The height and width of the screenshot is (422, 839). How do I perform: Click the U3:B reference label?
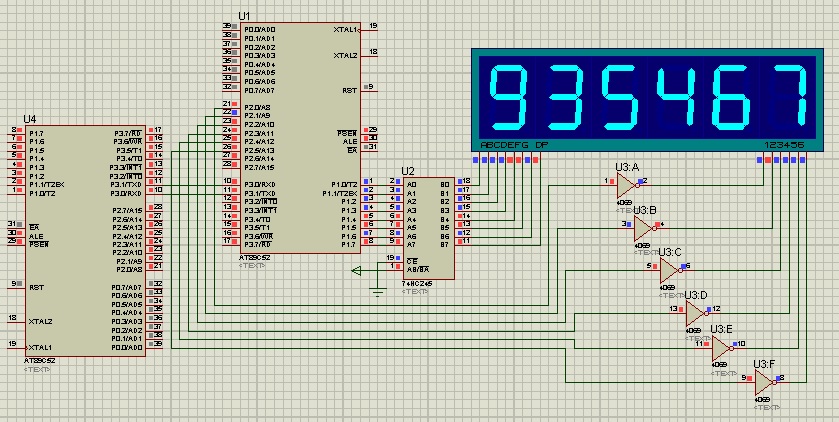click(x=645, y=210)
